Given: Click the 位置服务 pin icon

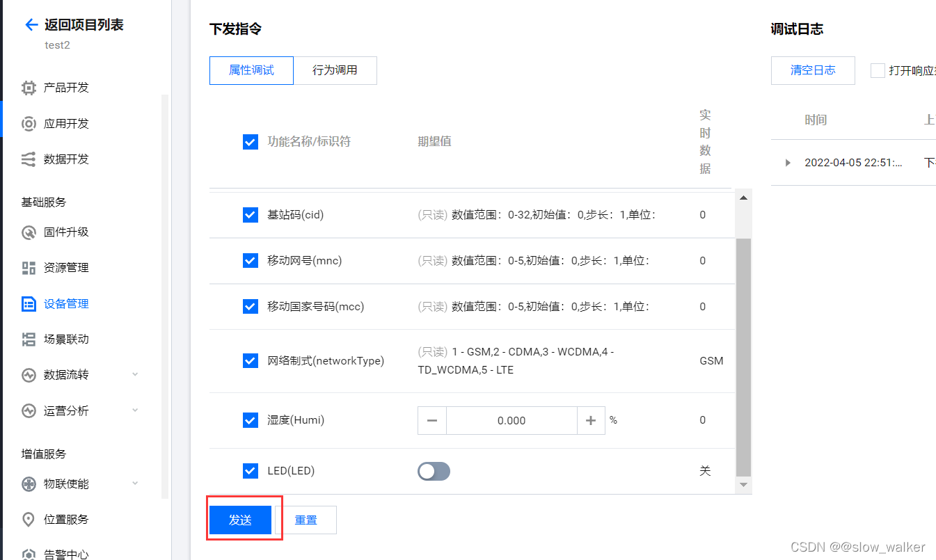Looking at the screenshot, I should click(29, 520).
